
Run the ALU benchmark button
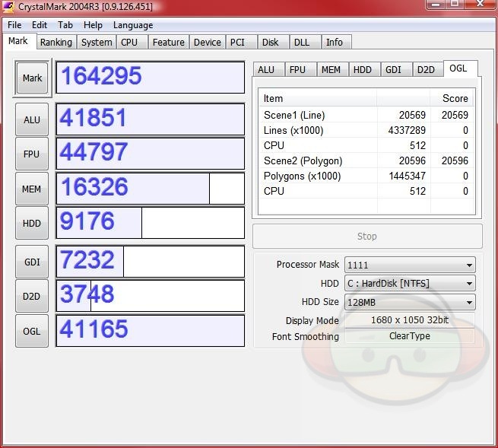point(32,119)
